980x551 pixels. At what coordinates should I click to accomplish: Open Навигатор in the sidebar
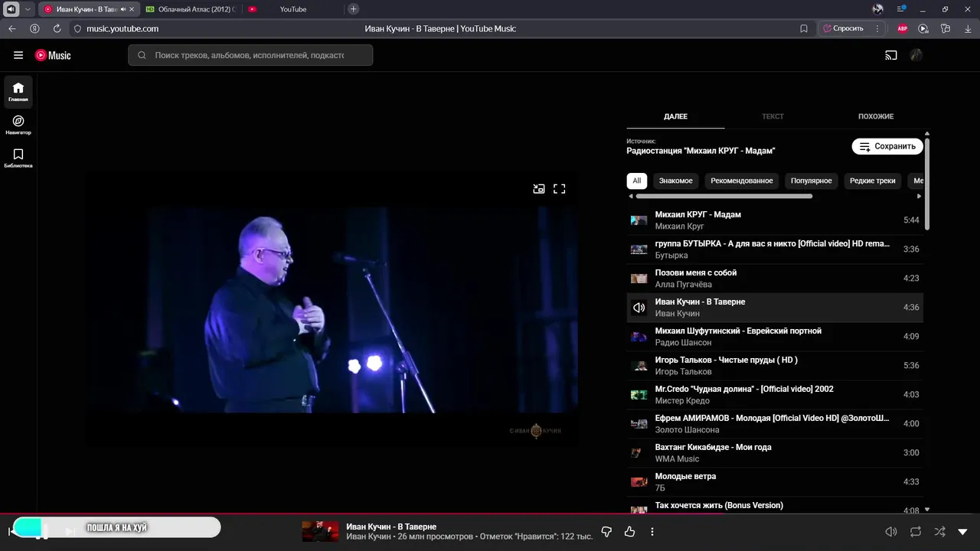18,125
